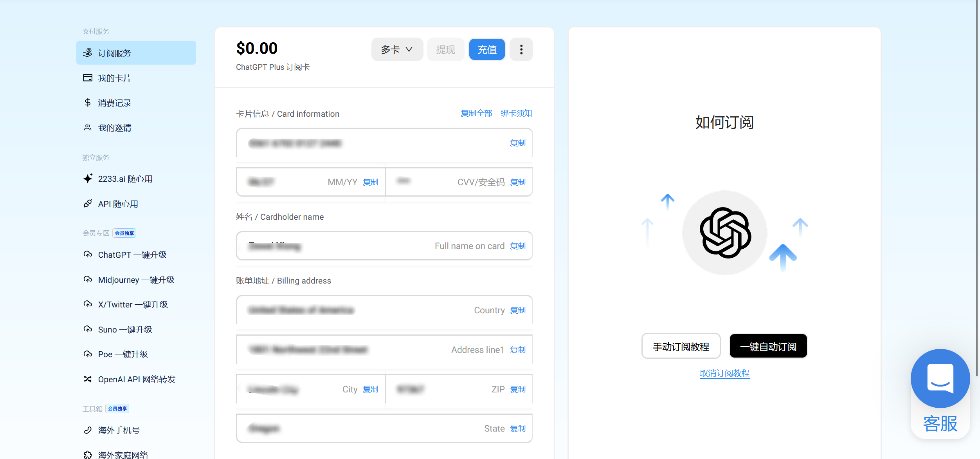Click the 一键自动订阅 black button
Image resolution: width=980 pixels, height=459 pixels.
pyautogui.click(x=768, y=346)
